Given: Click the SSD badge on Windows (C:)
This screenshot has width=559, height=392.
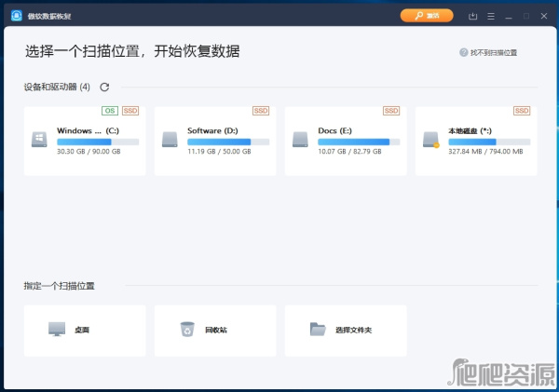Looking at the screenshot, I should (130, 111).
